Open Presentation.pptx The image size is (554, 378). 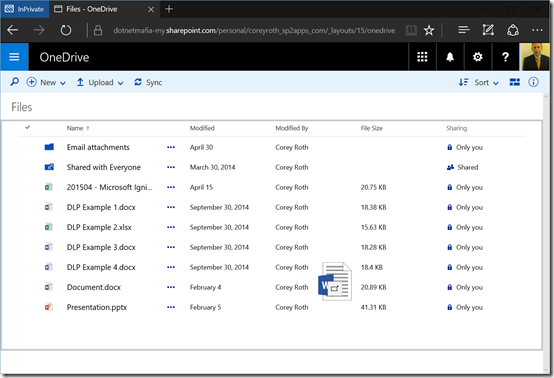tap(97, 307)
